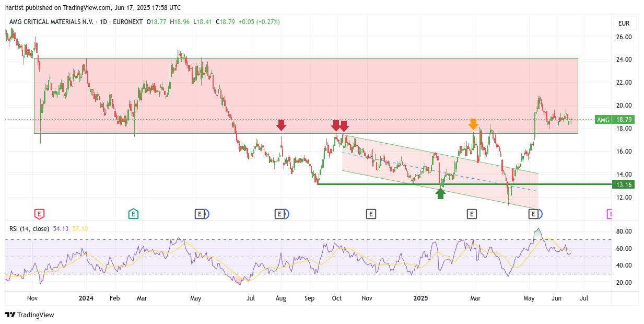644x324 pixels.
Task: Select the dashed blue channel midline
Action: tap(440, 171)
